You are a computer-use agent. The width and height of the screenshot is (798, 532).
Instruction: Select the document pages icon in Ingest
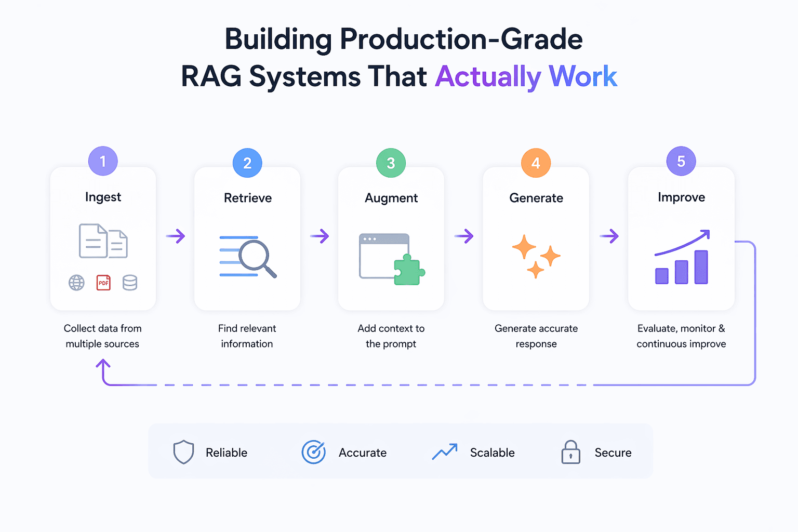click(x=102, y=241)
